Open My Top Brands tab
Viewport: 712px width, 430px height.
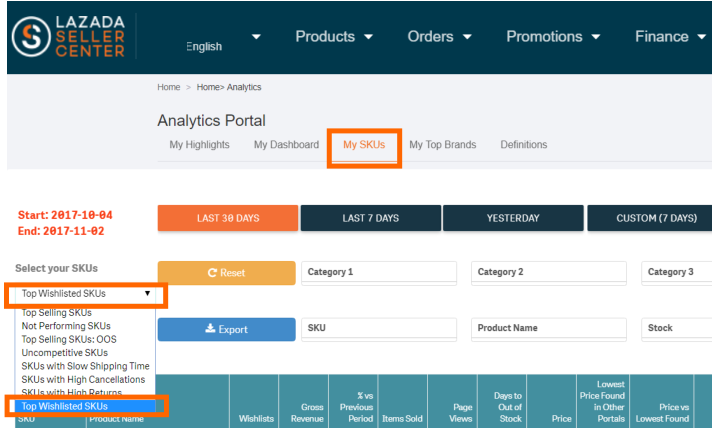pos(442,145)
